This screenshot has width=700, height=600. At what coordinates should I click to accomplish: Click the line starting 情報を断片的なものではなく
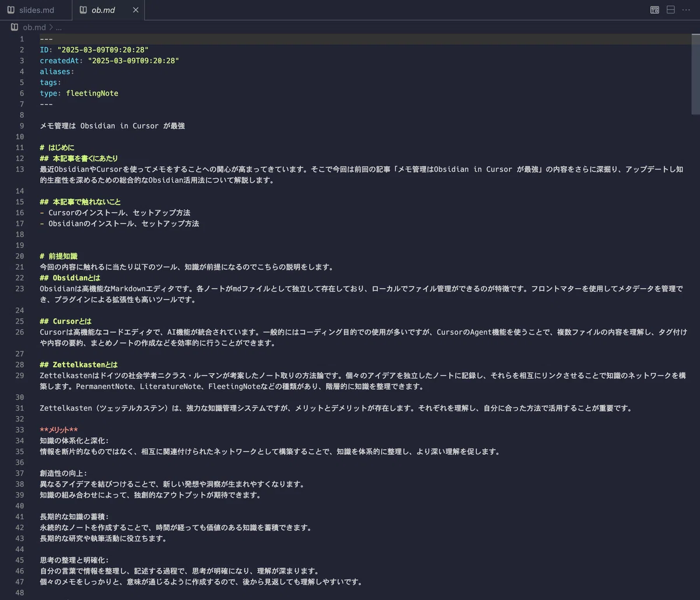click(269, 451)
